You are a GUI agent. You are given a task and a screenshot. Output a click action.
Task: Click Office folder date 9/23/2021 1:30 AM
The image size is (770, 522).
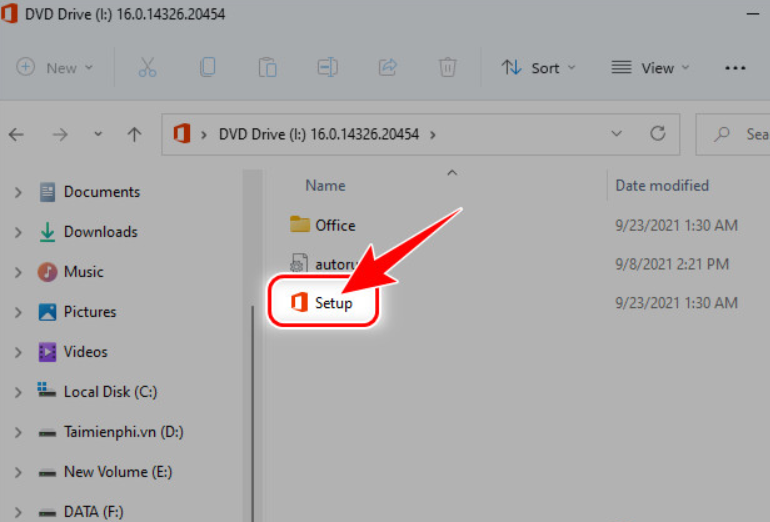point(676,225)
